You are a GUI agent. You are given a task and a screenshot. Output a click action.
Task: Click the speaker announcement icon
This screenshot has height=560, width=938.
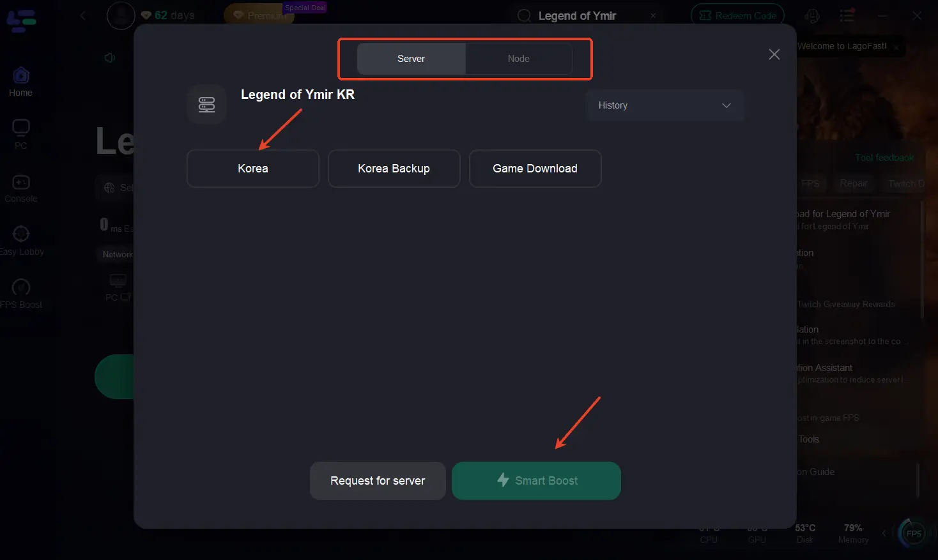coord(109,58)
